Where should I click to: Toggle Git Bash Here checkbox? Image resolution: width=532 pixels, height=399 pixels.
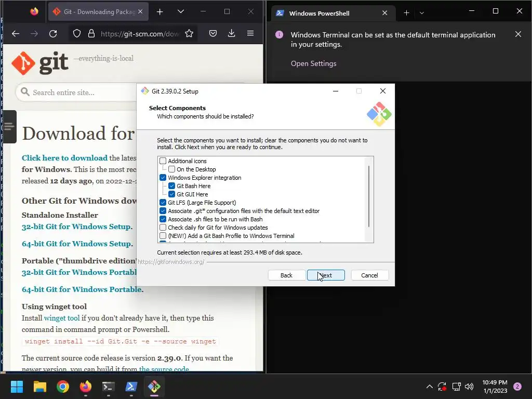pyautogui.click(x=171, y=186)
